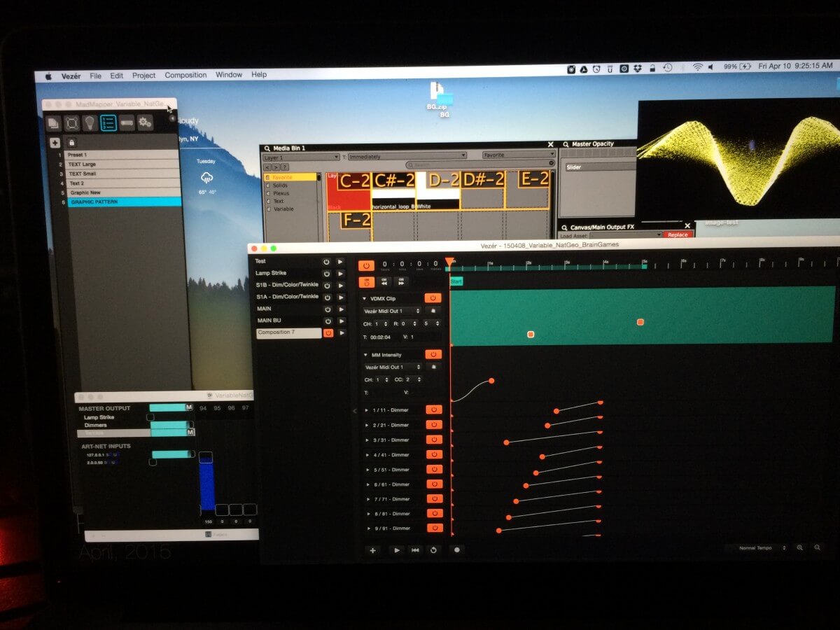
Task: Open the Help menu
Action: click(x=259, y=75)
